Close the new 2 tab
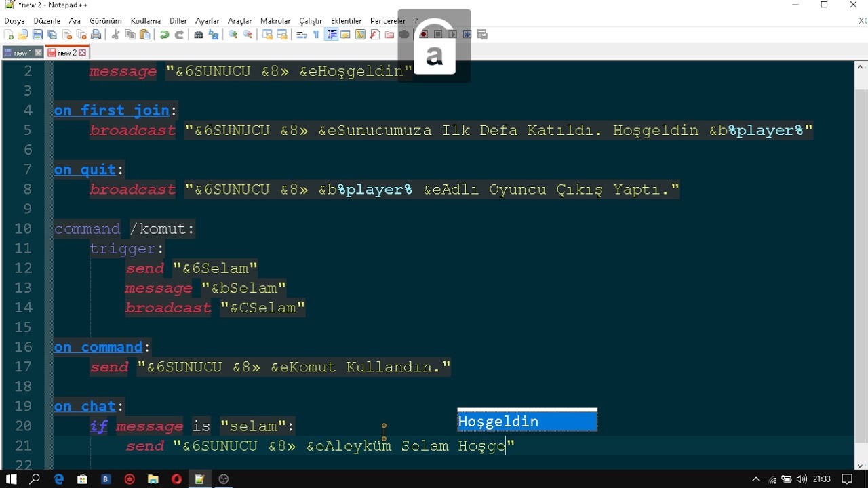868x488 pixels. [83, 53]
